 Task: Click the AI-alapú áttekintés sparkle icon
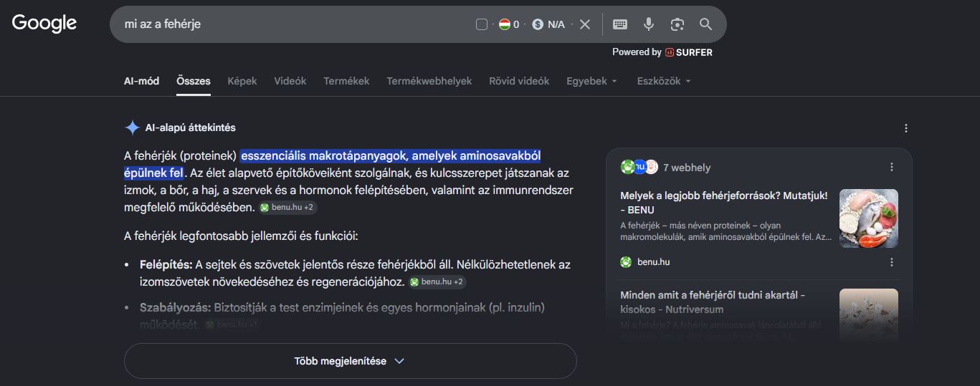point(132,127)
